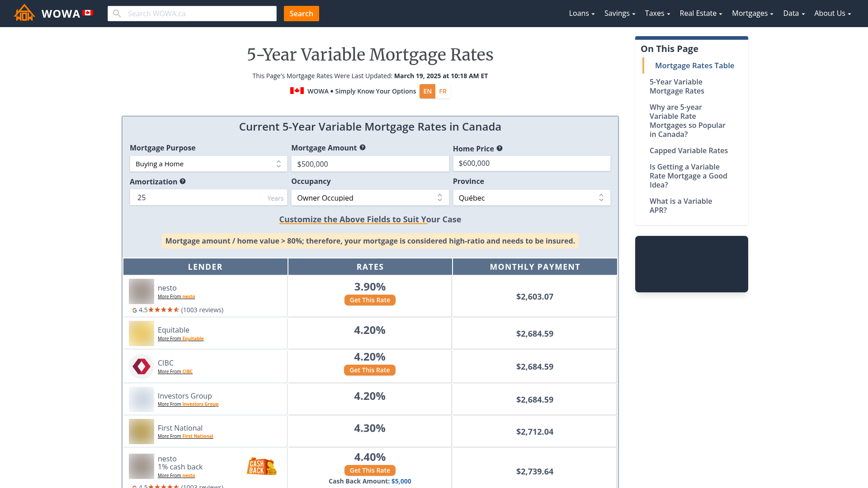Jump to Is Getting a Variable Rate section
Screen dimensions: 868x488
tap(689, 176)
